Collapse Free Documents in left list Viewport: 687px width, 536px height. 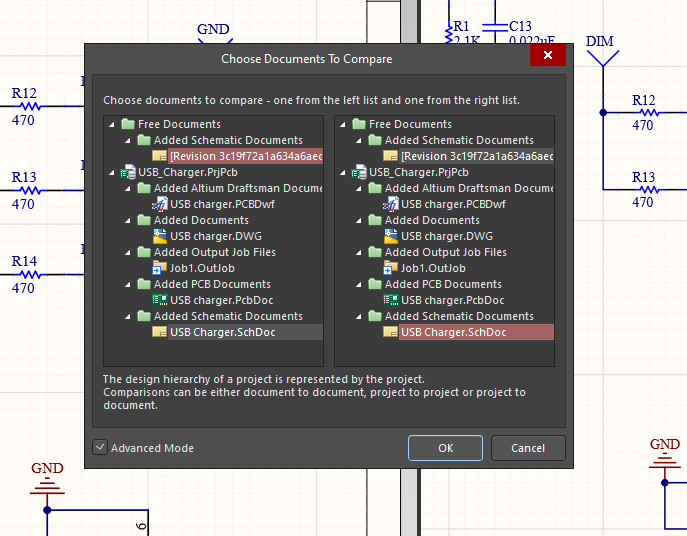click(x=112, y=125)
